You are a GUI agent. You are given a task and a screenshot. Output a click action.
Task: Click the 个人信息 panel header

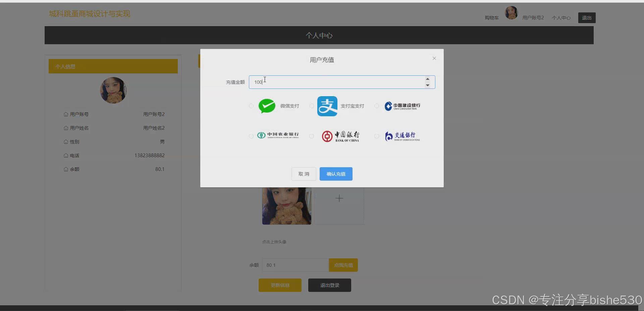click(113, 66)
